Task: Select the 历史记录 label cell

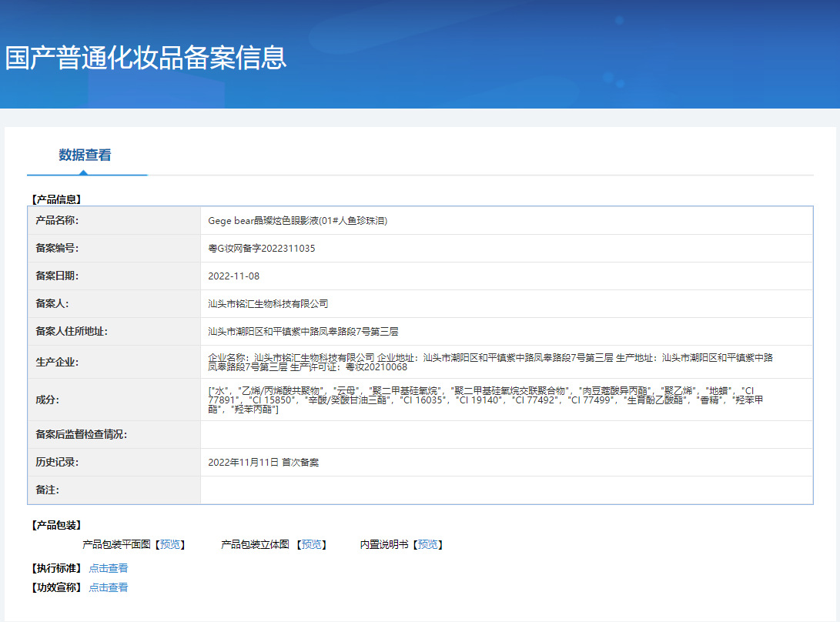Action: (x=114, y=463)
